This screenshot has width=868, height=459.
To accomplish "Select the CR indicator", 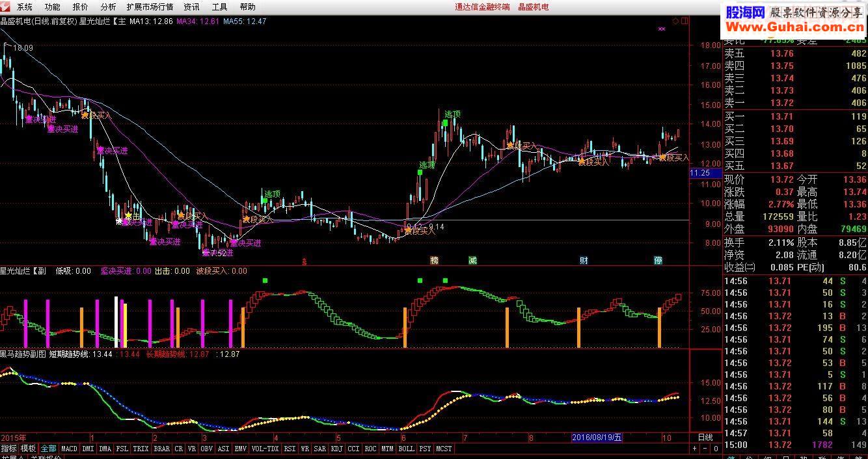I will click(x=179, y=449).
